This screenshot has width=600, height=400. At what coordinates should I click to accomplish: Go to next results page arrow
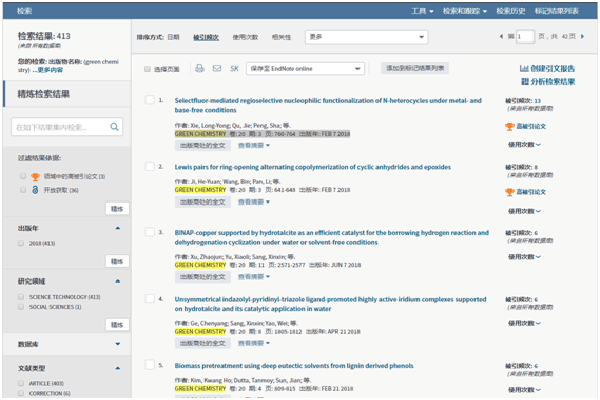(x=588, y=38)
